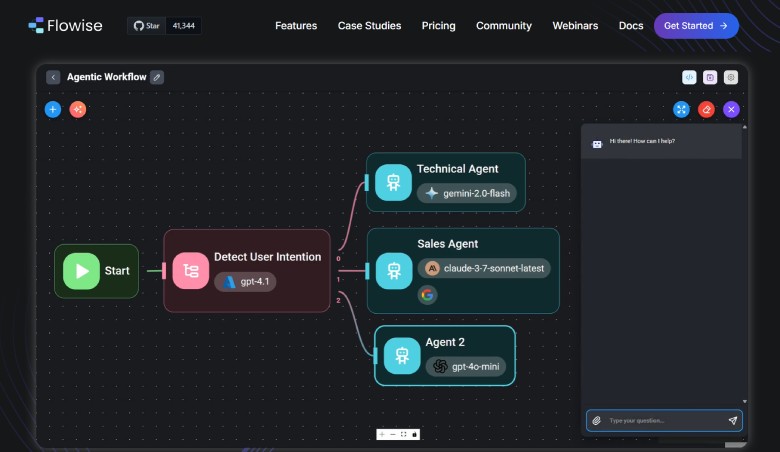This screenshot has height=452, width=780.
Task: Click the pencil icon next to Agentic Workflow
Action: point(157,77)
